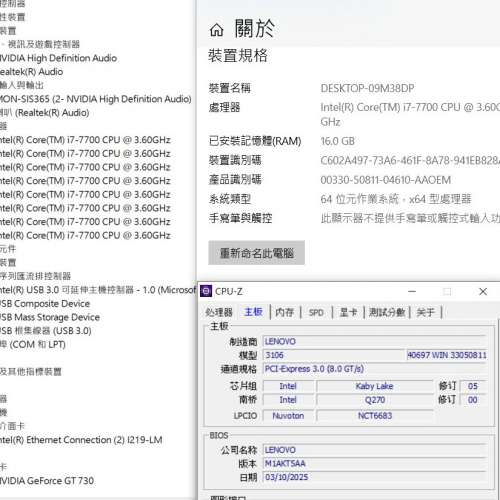Click the chipset revision value 05
The height and width of the screenshot is (500, 500).
point(473,386)
